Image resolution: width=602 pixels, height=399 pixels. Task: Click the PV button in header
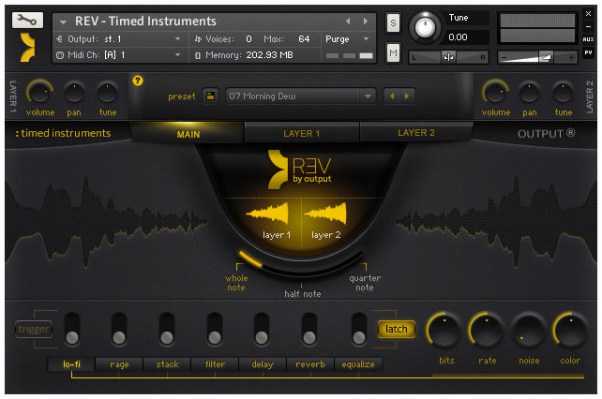click(x=588, y=53)
